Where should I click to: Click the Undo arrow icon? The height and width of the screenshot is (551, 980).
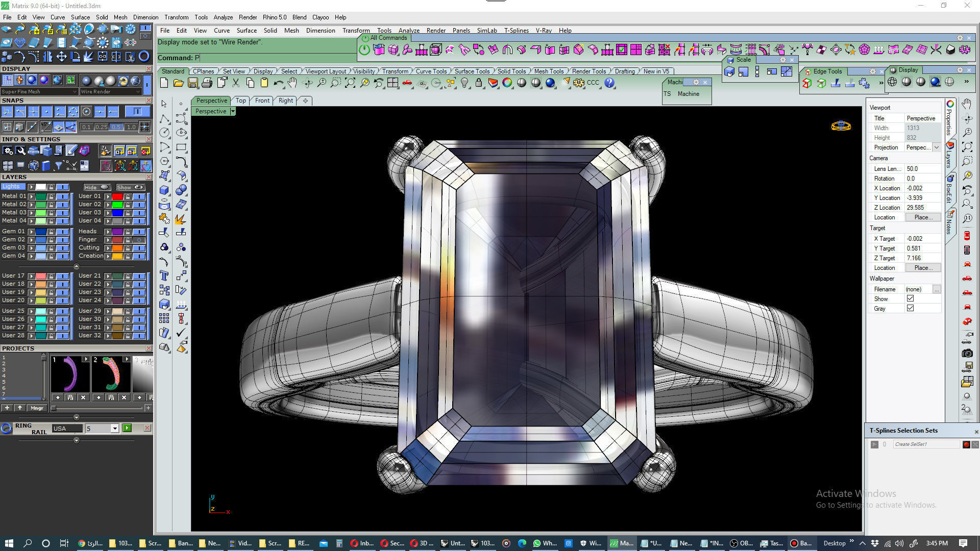[x=278, y=83]
